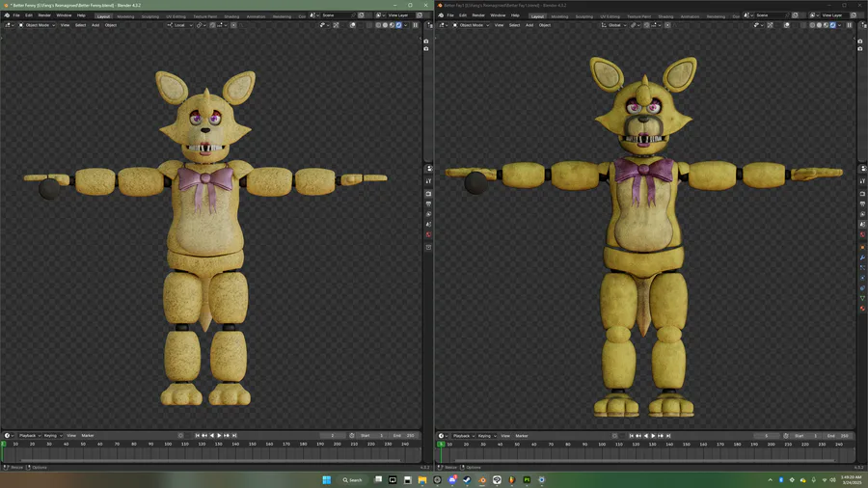Open Playback dropdown in left window timeline
The height and width of the screenshot is (488, 868).
pyautogui.click(x=29, y=435)
